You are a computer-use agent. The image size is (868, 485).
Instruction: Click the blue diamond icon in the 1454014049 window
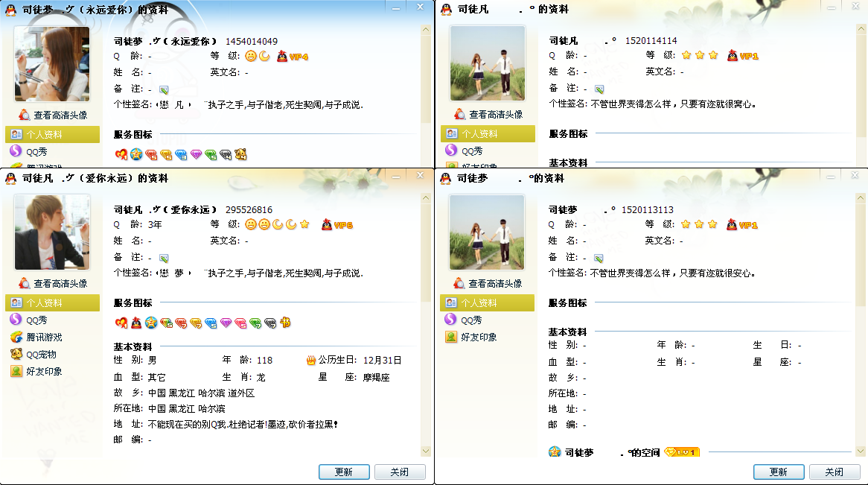point(181,155)
